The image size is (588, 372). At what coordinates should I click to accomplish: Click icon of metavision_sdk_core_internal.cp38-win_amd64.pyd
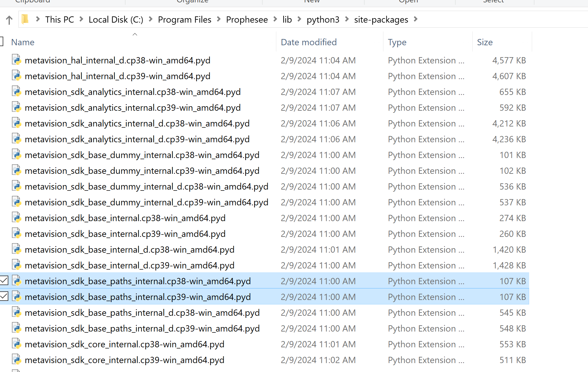pos(17,344)
